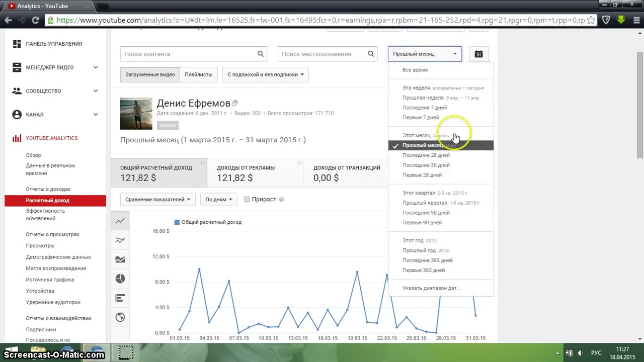
Task: Expand the Канал section
Action: tap(96, 115)
